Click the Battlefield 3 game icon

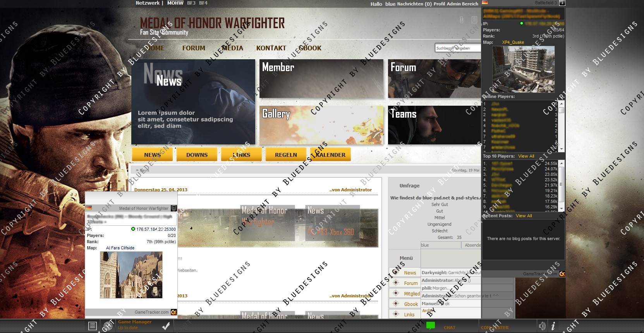click(562, 3)
